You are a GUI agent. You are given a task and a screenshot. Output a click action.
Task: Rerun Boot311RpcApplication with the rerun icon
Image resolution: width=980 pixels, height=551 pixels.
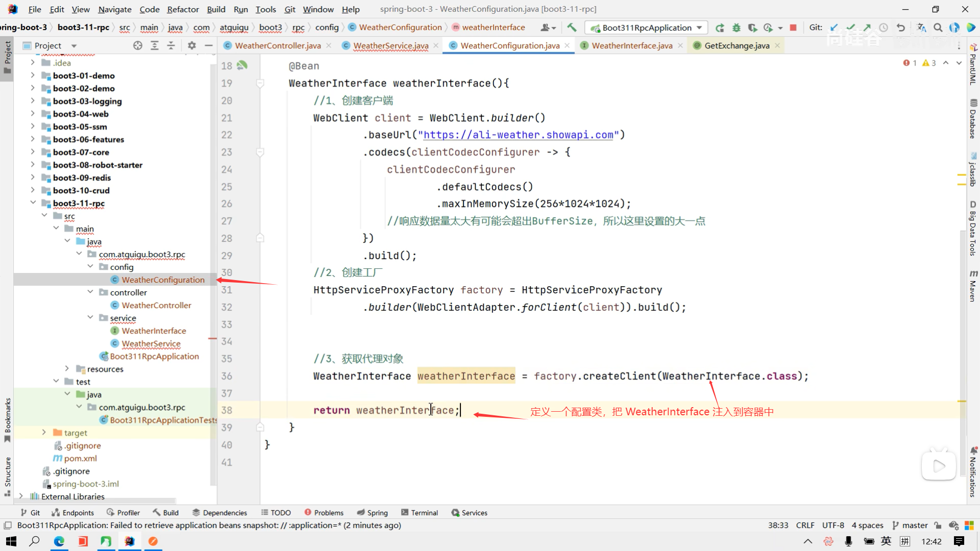coord(720,28)
